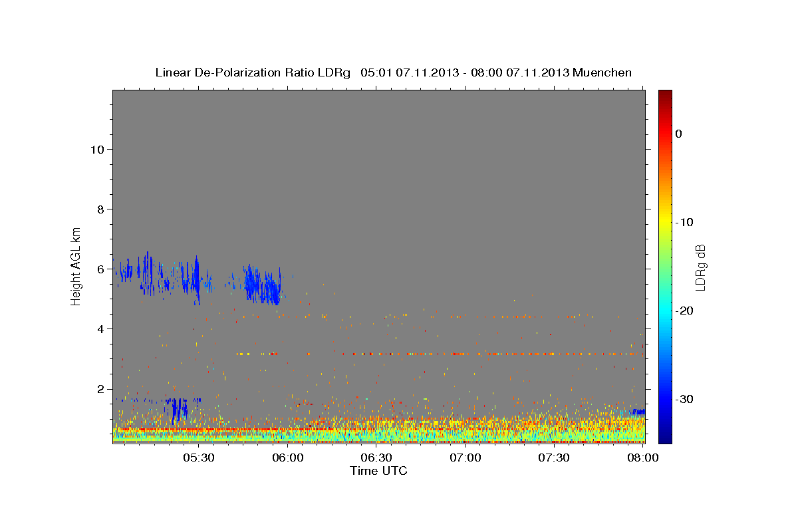Pick the dark blue colorbar bottom
Screen dimensions: 798x532
click(665, 438)
